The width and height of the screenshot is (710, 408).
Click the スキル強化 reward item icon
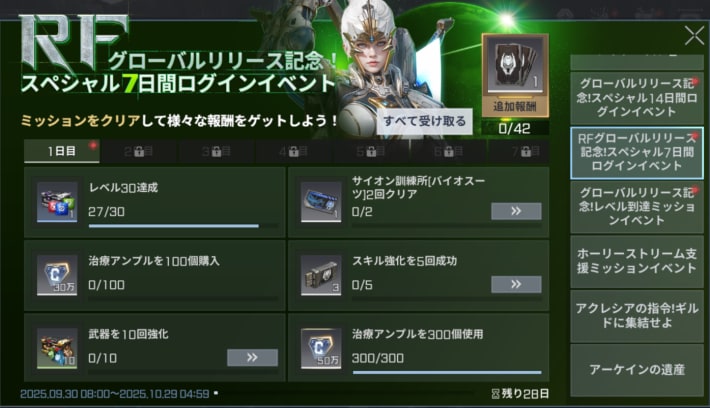click(x=321, y=275)
